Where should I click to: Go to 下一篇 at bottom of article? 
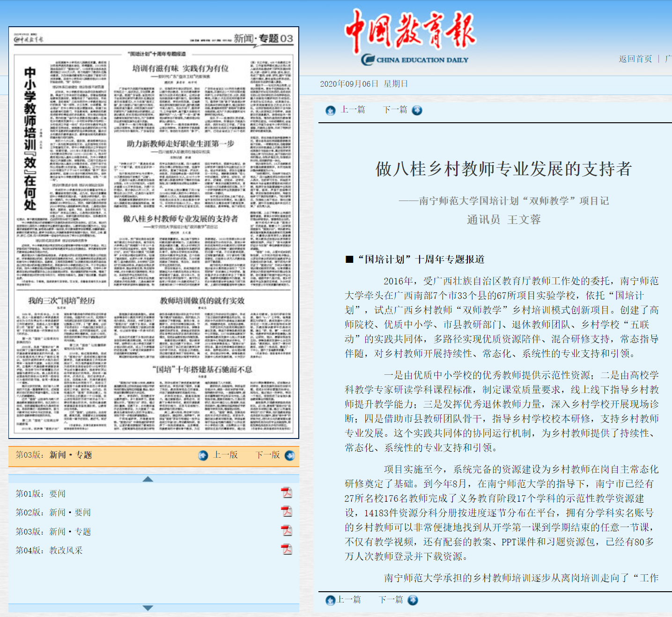point(391,600)
